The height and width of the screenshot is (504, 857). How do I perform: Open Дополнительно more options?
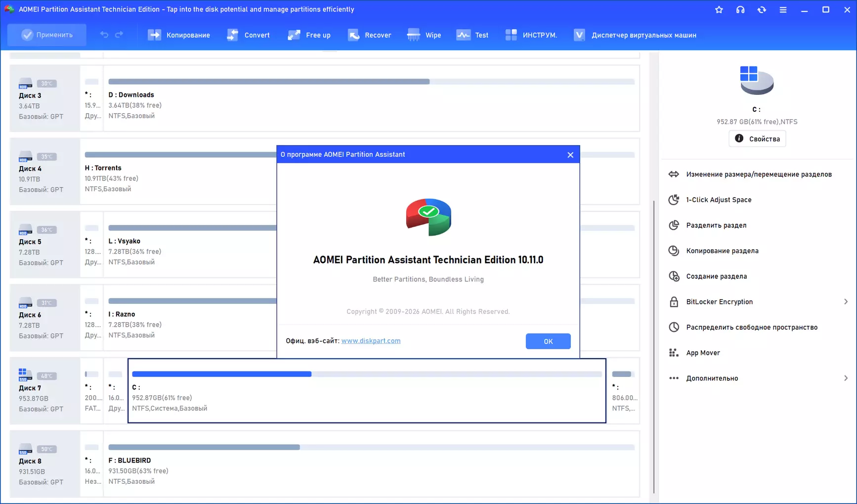[712, 378]
